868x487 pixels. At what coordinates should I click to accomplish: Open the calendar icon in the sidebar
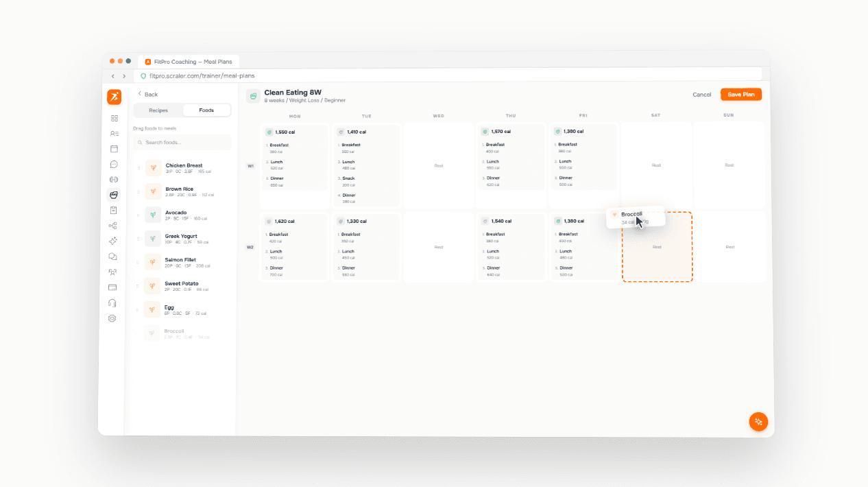112,149
